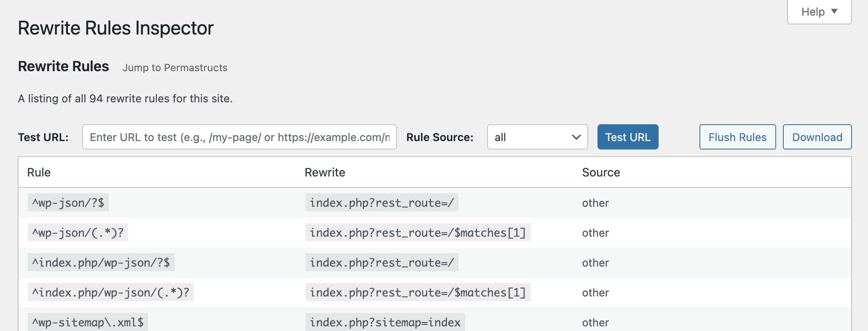This screenshot has height=331, width=868.
Task: Click the first index.php?rest_route=/ rewrite value
Action: click(382, 203)
